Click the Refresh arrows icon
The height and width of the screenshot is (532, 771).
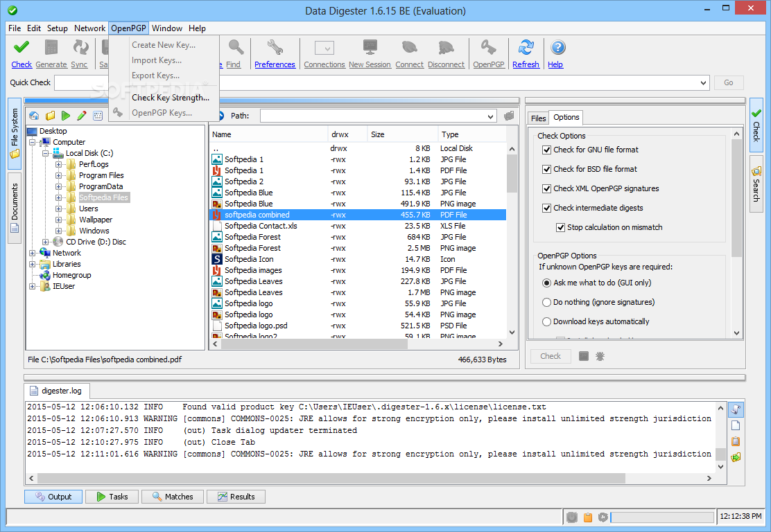(x=526, y=48)
